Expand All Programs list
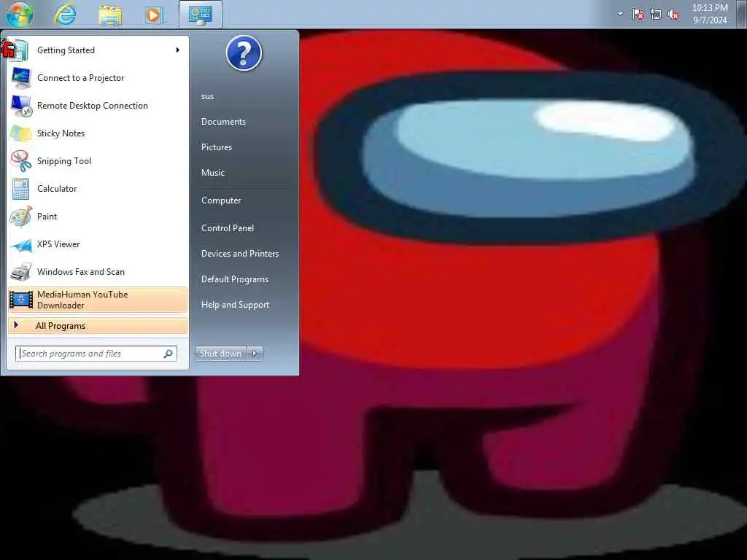The image size is (747, 560). [x=98, y=326]
